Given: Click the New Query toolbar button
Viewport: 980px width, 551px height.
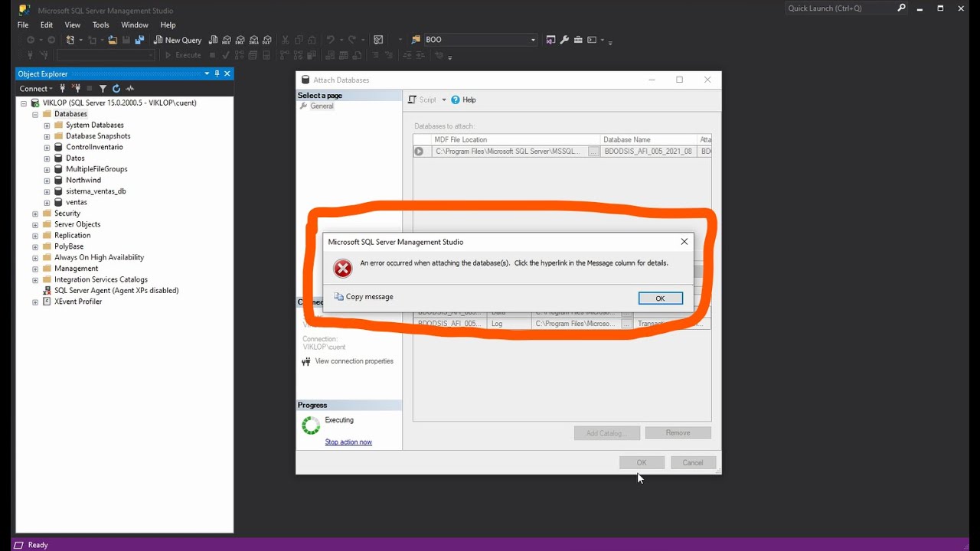Looking at the screenshot, I should click(178, 40).
